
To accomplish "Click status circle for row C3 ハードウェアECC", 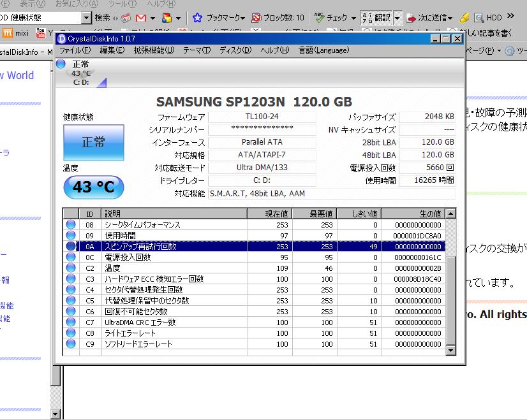I will [x=71, y=279].
